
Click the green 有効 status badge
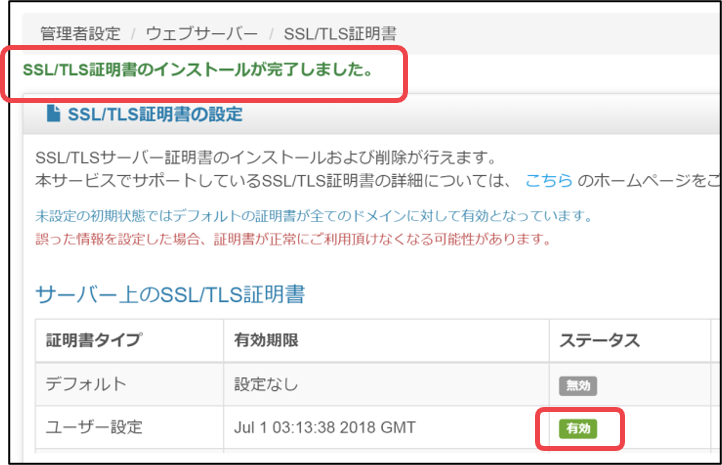578,429
